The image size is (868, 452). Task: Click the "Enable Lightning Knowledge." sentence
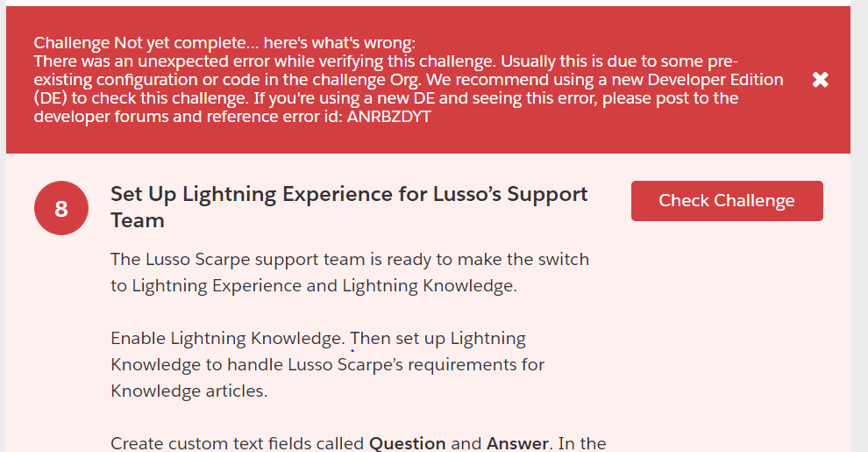click(228, 339)
